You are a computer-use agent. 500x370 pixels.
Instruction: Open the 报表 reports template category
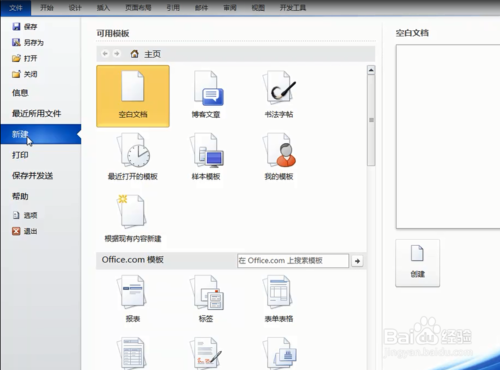tap(133, 299)
